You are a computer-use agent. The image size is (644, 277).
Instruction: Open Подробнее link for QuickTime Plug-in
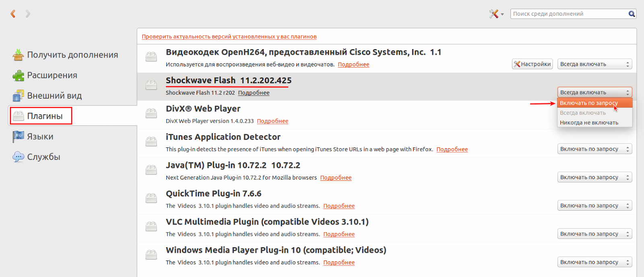click(x=339, y=206)
